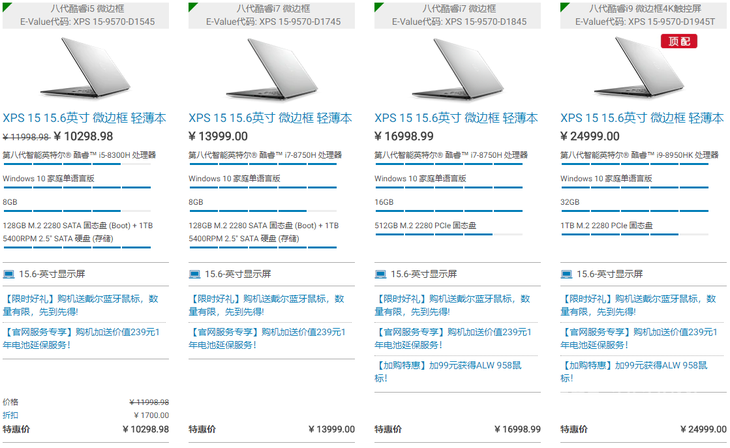
Task: Click 32GB memory text
Action: coord(570,202)
